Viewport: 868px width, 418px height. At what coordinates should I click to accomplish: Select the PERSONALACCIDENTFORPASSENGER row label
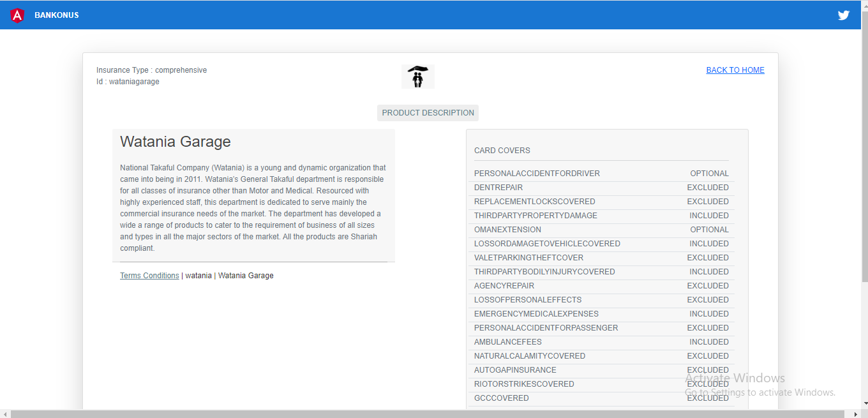546,328
